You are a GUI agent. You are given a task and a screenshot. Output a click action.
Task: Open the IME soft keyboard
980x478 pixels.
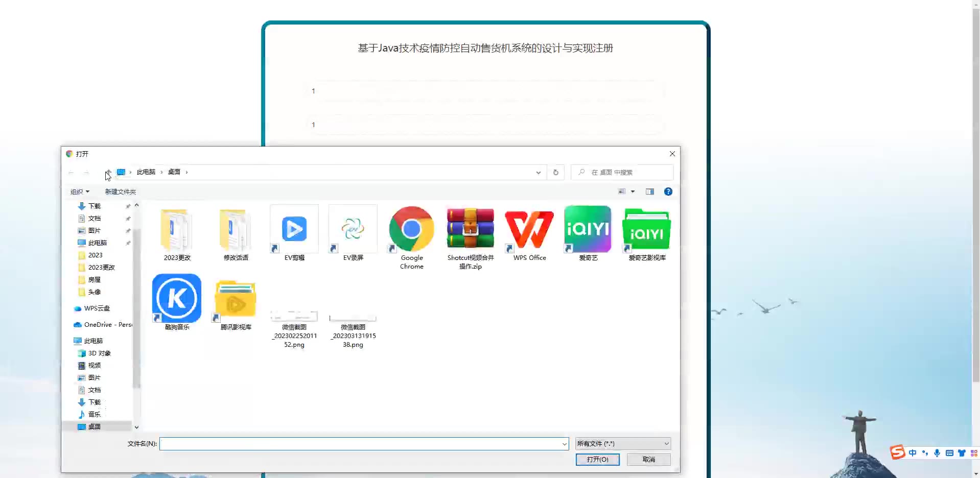[x=949, y=453]
